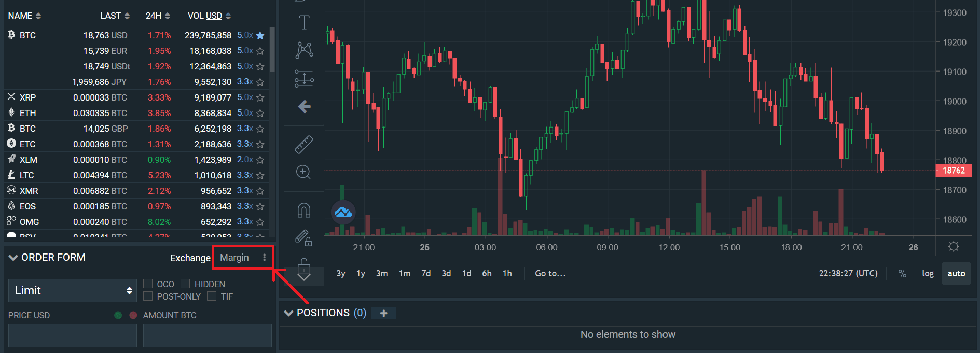Activate the zoom in magnifier tool
Viewport: 980px width, 353px height.
coord(303,172)
